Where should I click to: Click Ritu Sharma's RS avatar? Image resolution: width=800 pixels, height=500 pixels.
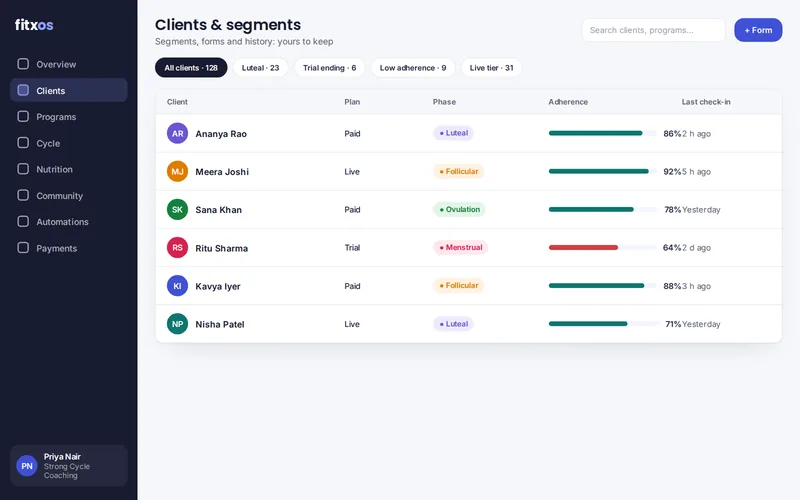click(x=177, y=248)
